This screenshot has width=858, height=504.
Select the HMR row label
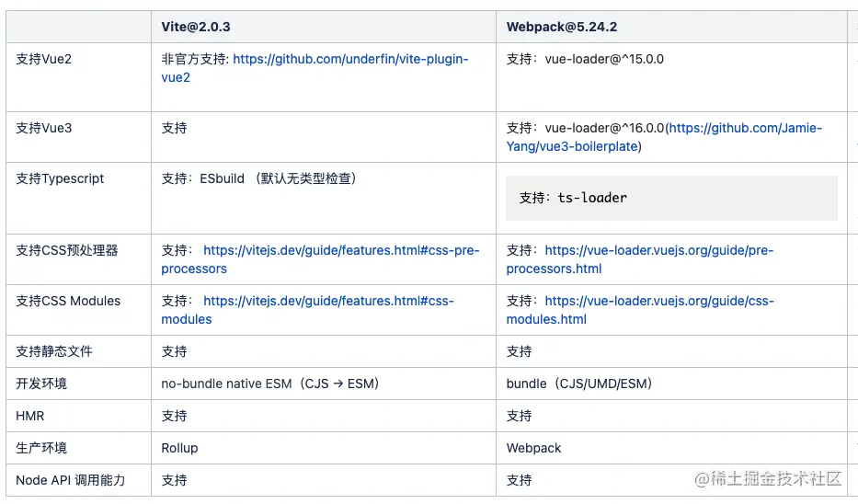(30, 416)
